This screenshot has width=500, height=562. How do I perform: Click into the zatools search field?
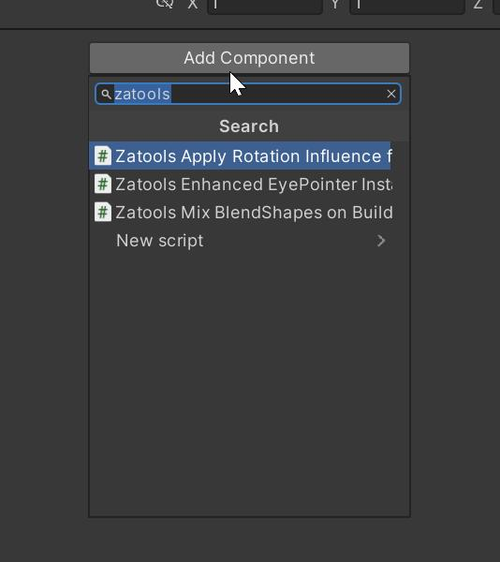click(248, 94)
